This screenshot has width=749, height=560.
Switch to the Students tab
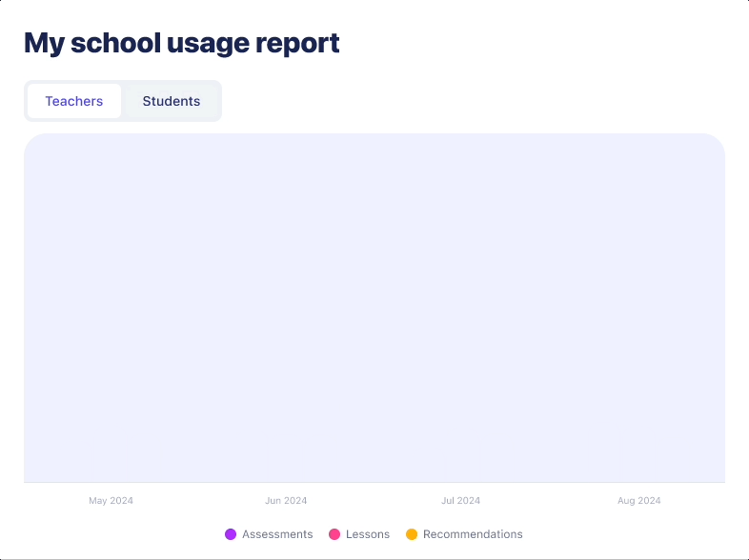172,101
